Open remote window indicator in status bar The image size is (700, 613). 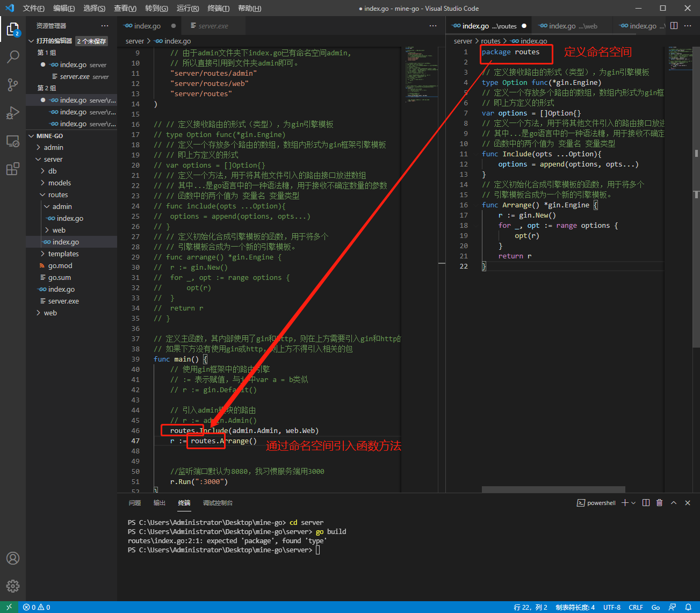tap(9, 607)
